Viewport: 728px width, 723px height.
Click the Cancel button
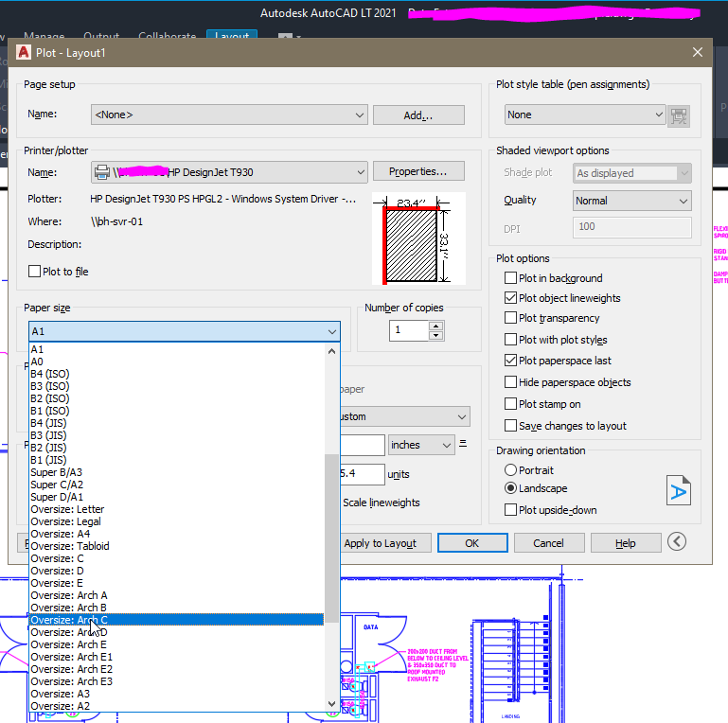tap(549, 543)
